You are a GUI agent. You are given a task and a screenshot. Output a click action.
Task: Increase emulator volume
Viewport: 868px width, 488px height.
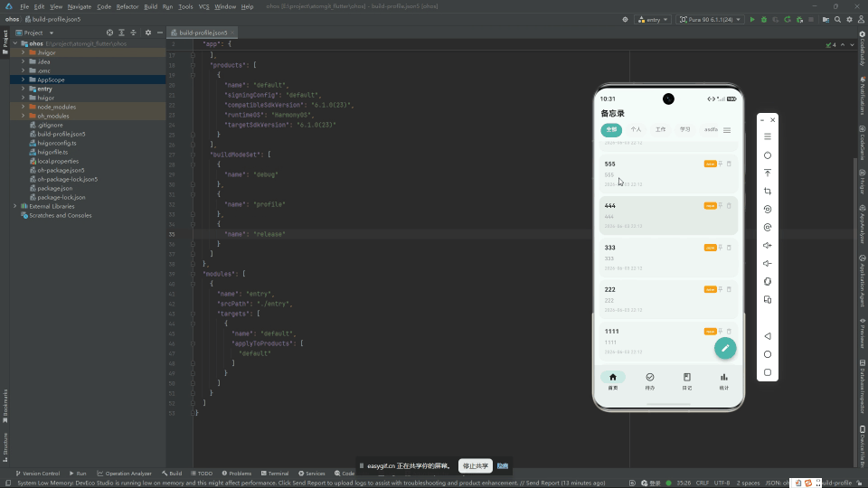click(x=768, y=246)
